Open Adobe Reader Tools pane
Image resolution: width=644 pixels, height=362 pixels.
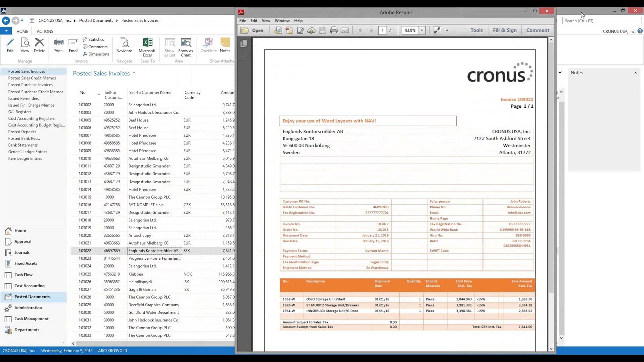coord(476,30)
